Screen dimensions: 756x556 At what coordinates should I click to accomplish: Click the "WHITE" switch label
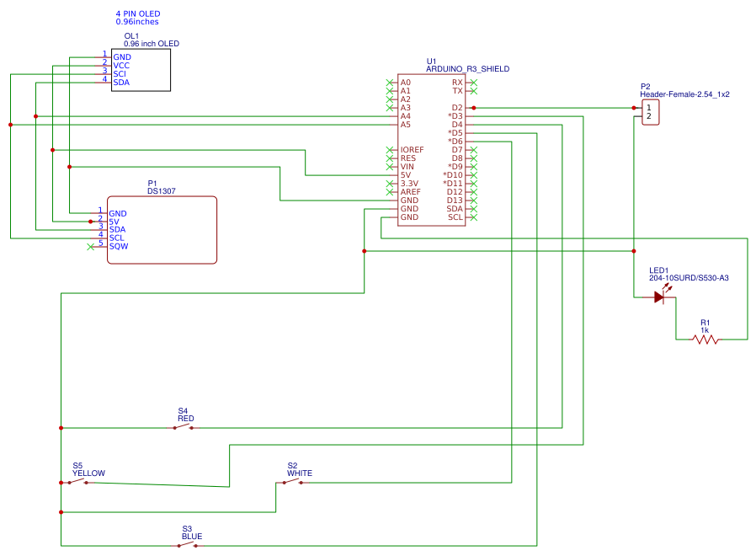point(300,473)
